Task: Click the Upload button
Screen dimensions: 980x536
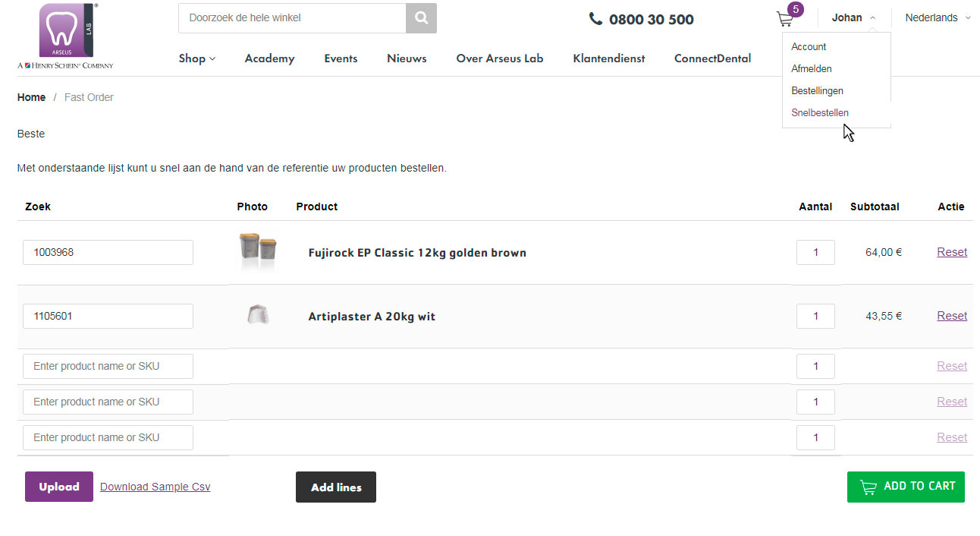Action: (59, 487)
